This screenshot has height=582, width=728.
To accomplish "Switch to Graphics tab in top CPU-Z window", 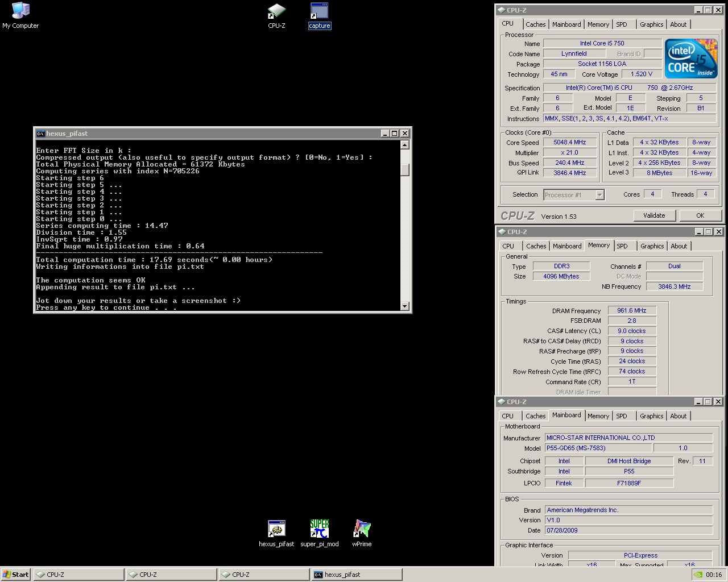I will 651,24.
